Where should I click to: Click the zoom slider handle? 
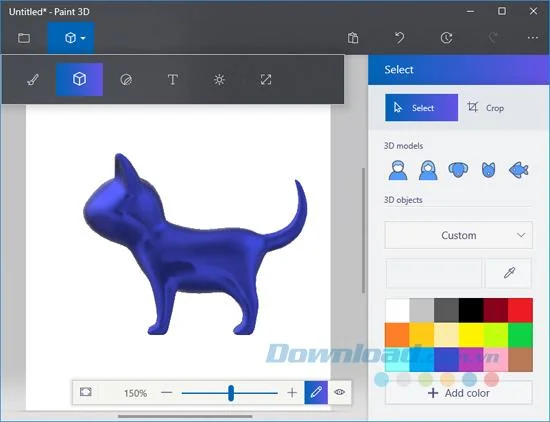pyautogui.click(x=231, y=393)
